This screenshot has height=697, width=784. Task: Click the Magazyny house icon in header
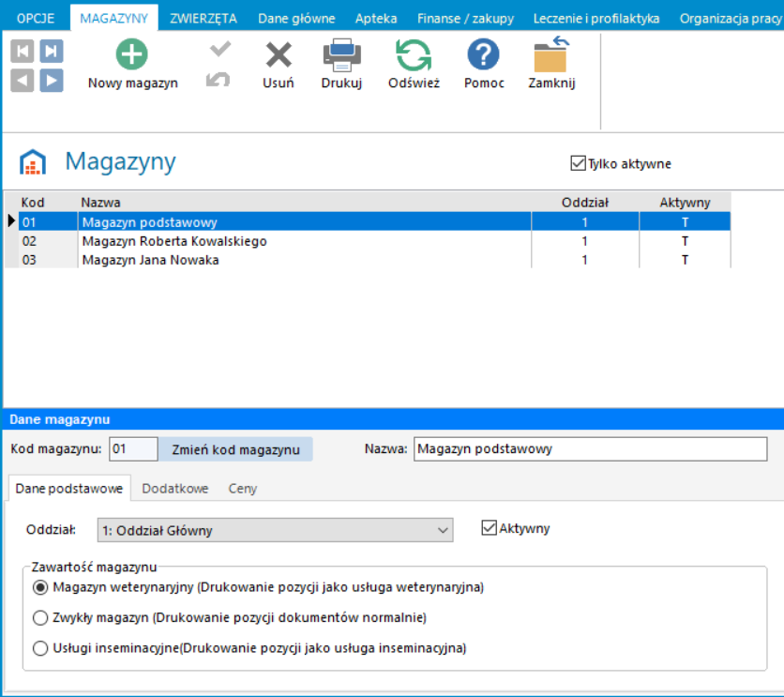click(x=33, y=162)
